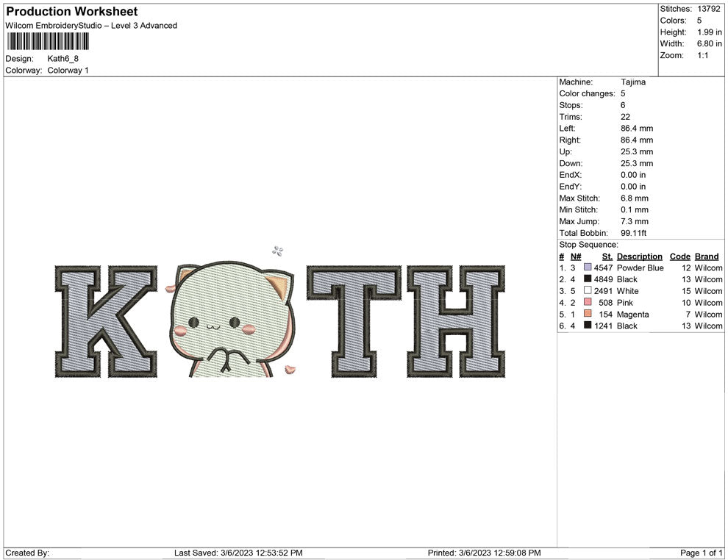Click the "Description" column header
The image size is (728, 560).
click(x=640, y=256)
